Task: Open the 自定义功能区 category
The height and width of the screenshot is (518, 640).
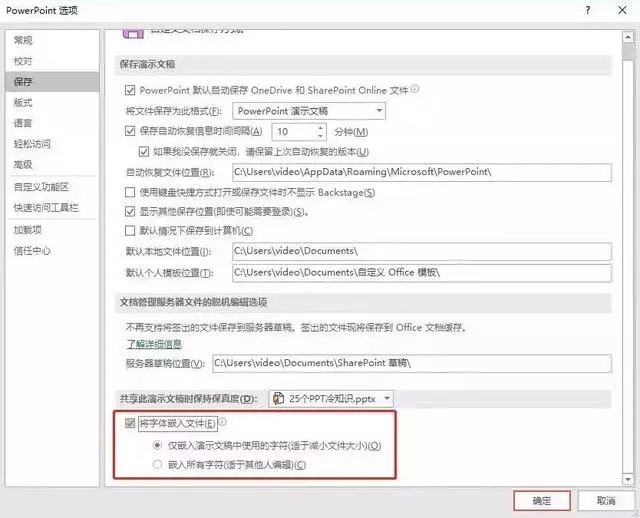Action: pos(41,187)
